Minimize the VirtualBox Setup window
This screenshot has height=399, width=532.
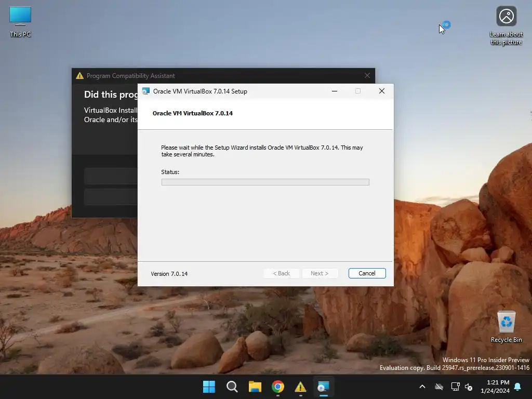[x=335, y=91]
